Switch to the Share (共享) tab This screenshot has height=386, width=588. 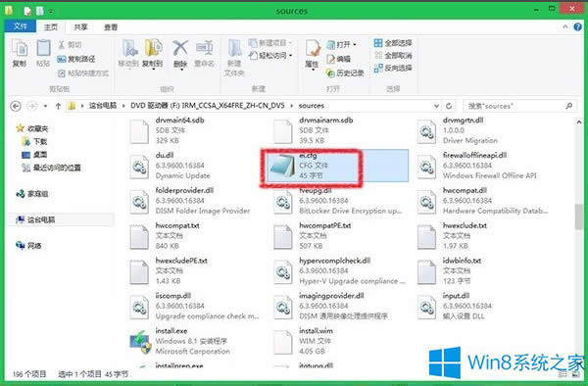pyautogui.click(x=80, y=27)
